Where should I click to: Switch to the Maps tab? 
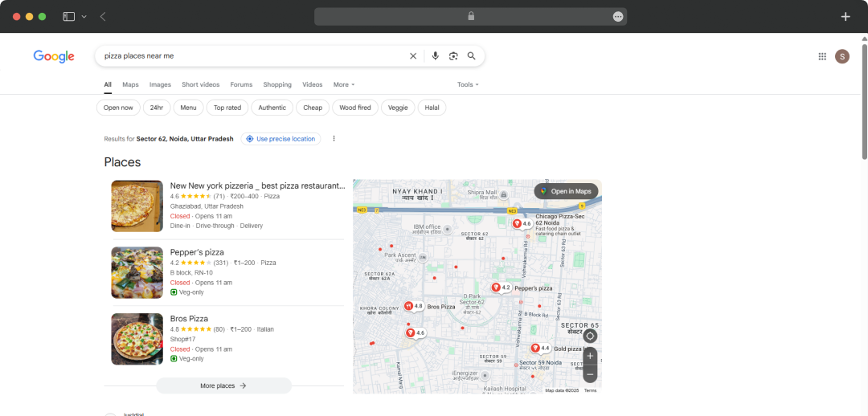(x=131, y=84)
